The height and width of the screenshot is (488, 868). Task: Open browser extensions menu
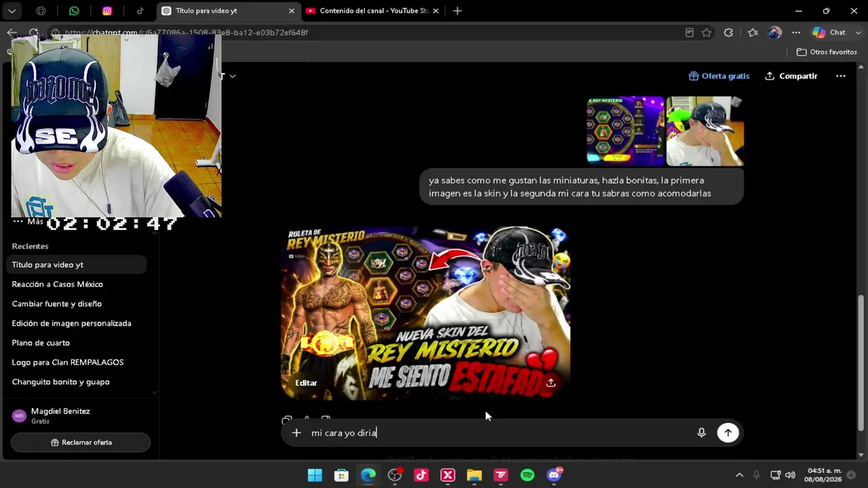728,33
